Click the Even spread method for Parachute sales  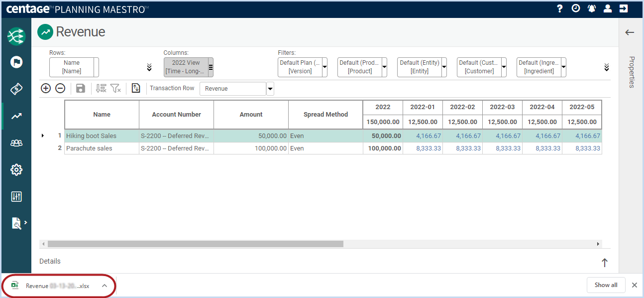(326, 148)
